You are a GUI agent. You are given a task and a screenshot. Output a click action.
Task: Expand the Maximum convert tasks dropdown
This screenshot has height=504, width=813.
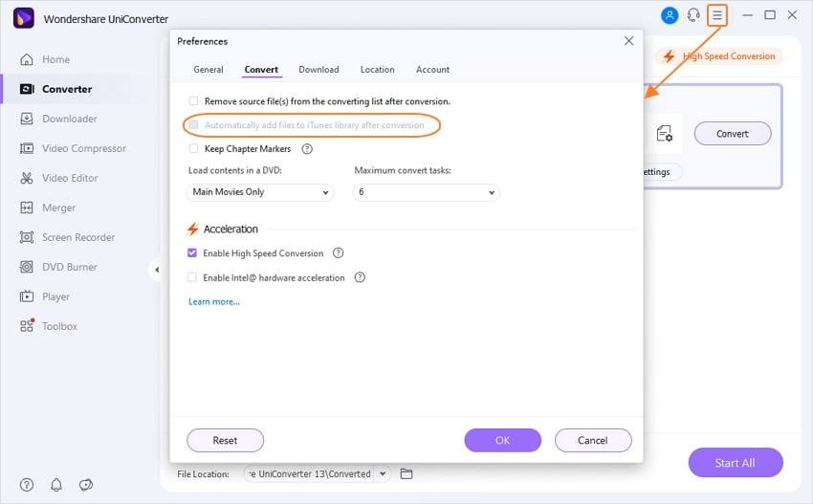[x=427, y=192]
